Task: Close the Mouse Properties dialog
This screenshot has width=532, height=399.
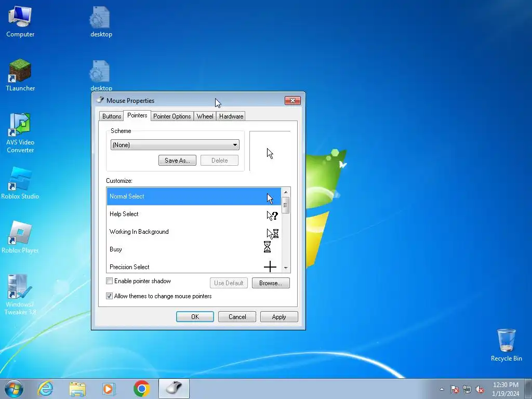Action: (292, 100)
